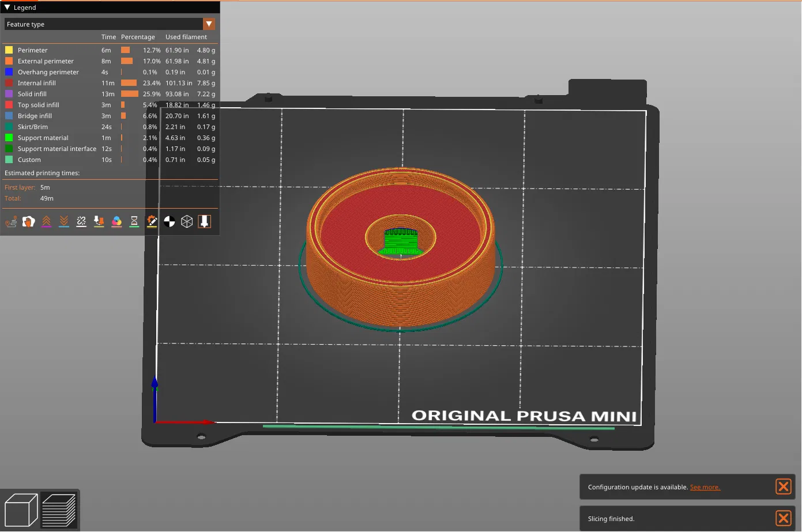802x532 pixels.
Task: Click the Support material '4.63 in' value
Action: point(175,138)
